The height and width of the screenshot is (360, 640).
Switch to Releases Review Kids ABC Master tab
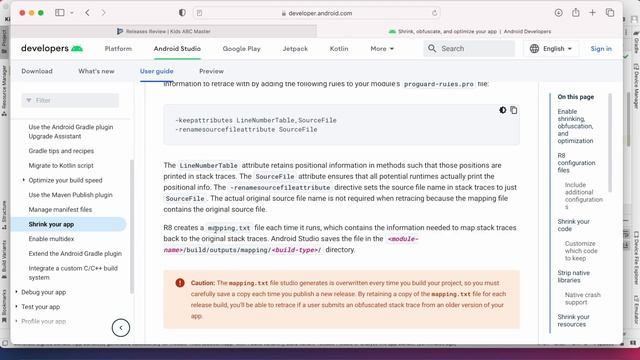point(164,31)
